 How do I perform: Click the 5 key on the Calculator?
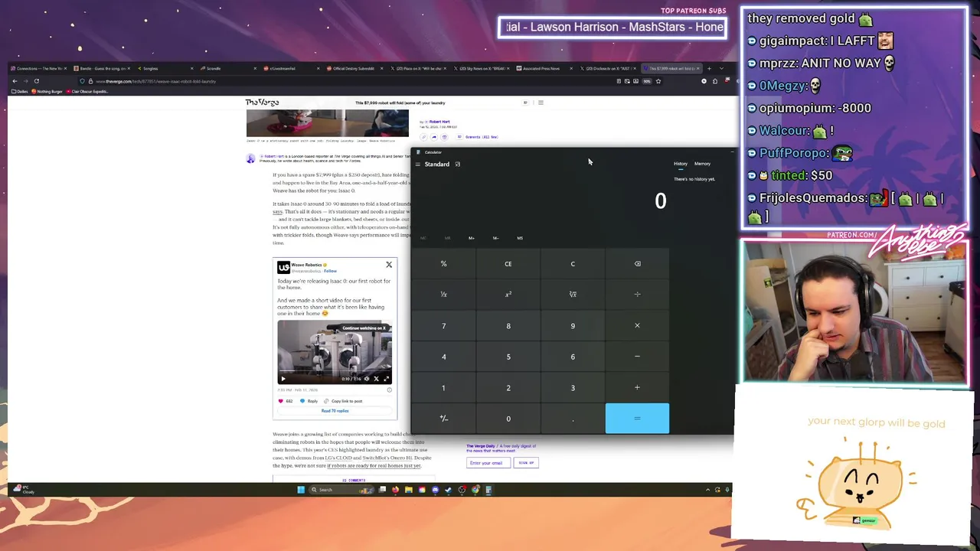508,357
